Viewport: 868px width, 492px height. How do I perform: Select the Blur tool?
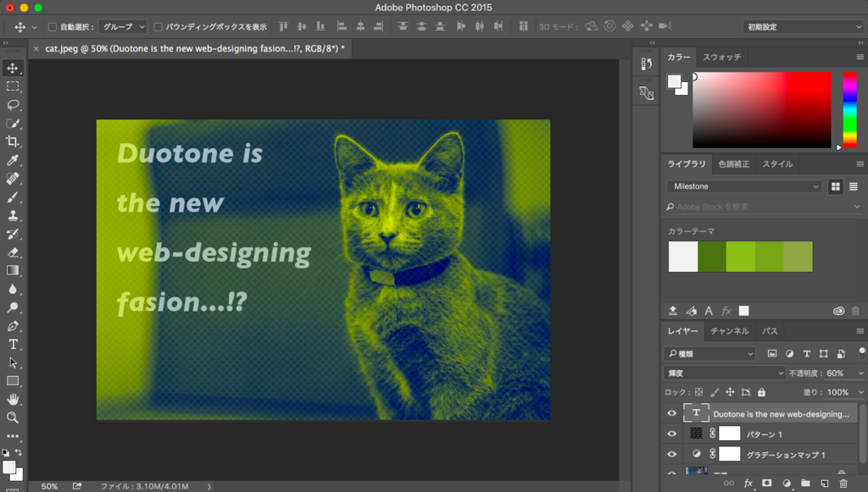coord(13,289)
